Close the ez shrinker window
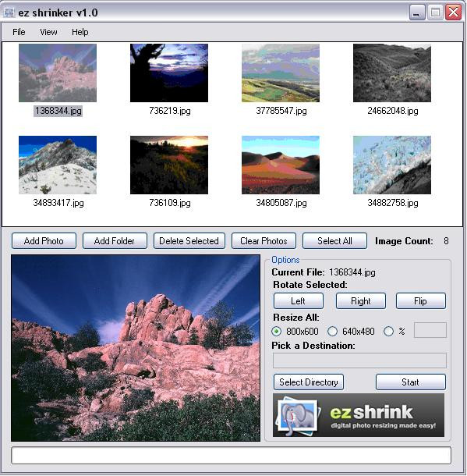The height and width of the screenshot is (476, 467). 453,12
